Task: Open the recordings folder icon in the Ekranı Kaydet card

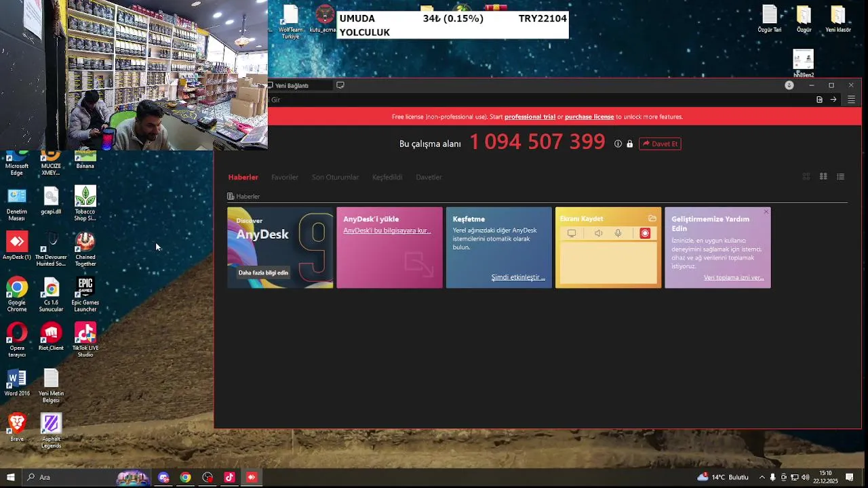Action: (x=652, y=218)
